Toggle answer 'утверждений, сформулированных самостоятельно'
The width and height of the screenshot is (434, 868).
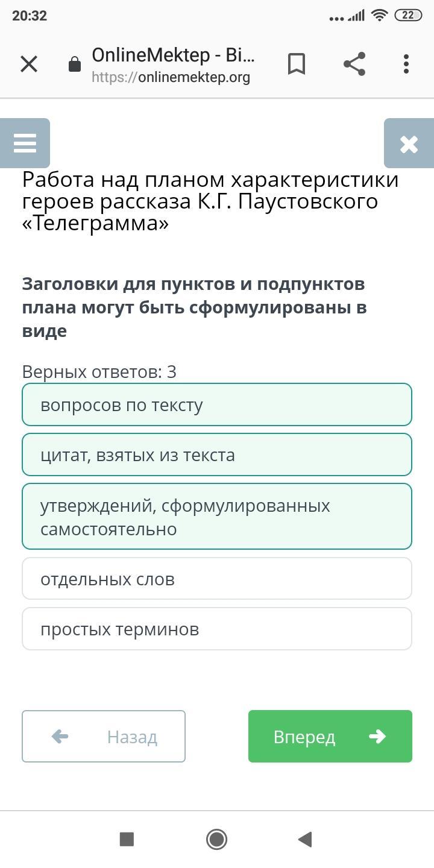[217, 517]
